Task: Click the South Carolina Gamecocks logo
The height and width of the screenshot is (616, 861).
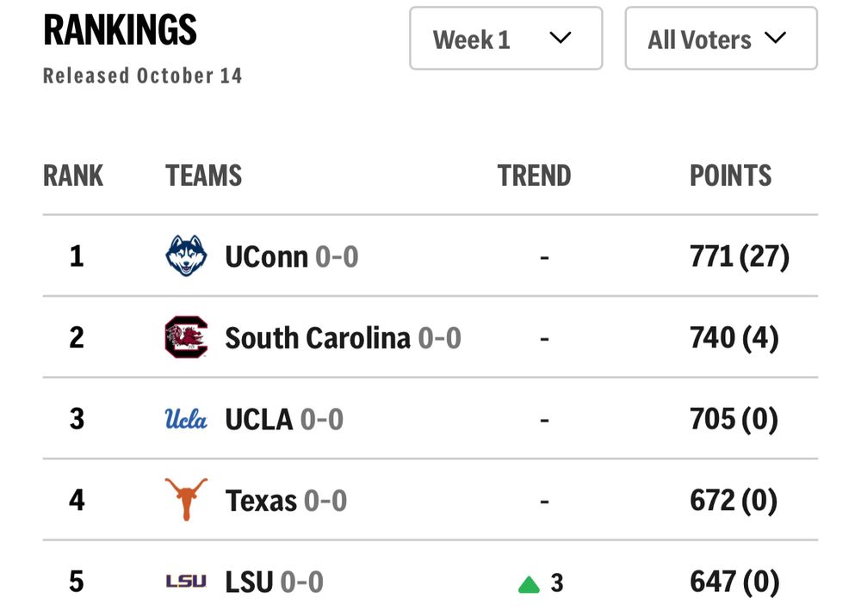Action: click(x=186, y=337)
